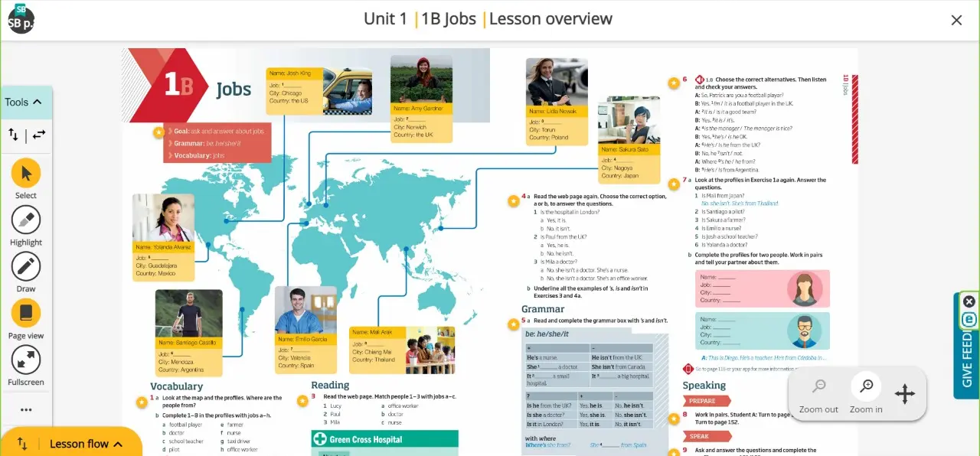Click the Zoom out magnifier
Image resolution: width=980 pixels, height=456 pixels.
(x=818, y=387)
